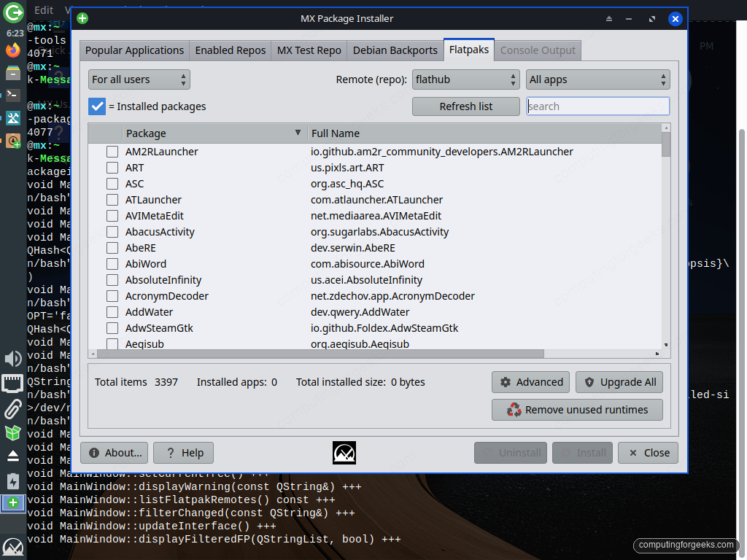The image size is (747, 560).
Task: Select the com.abisource.AbiWord full name cell
Action: (368, 264)
